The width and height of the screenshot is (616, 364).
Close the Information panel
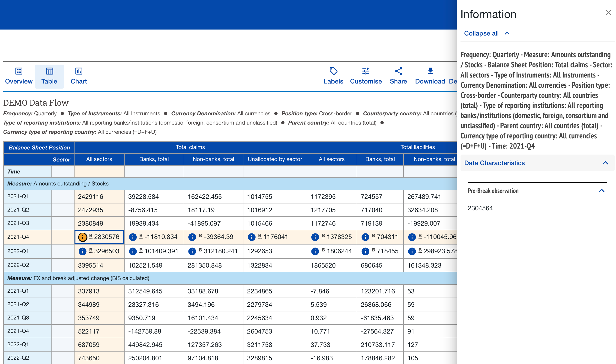pos(608,13)
